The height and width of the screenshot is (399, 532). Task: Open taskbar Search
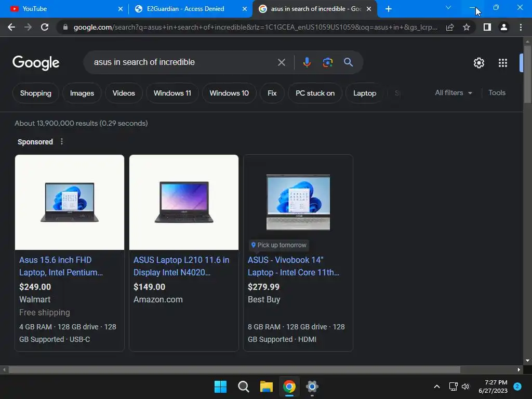pos(243,387)
